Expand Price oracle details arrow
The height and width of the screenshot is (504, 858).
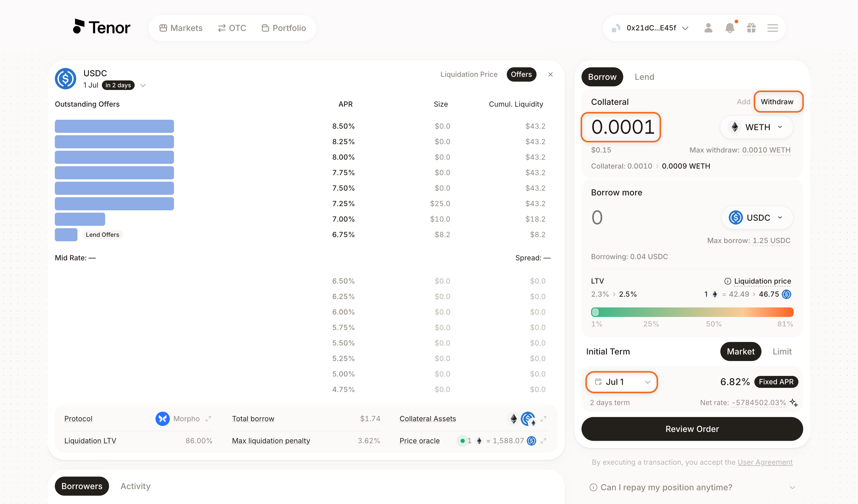[x=543, y=441]
